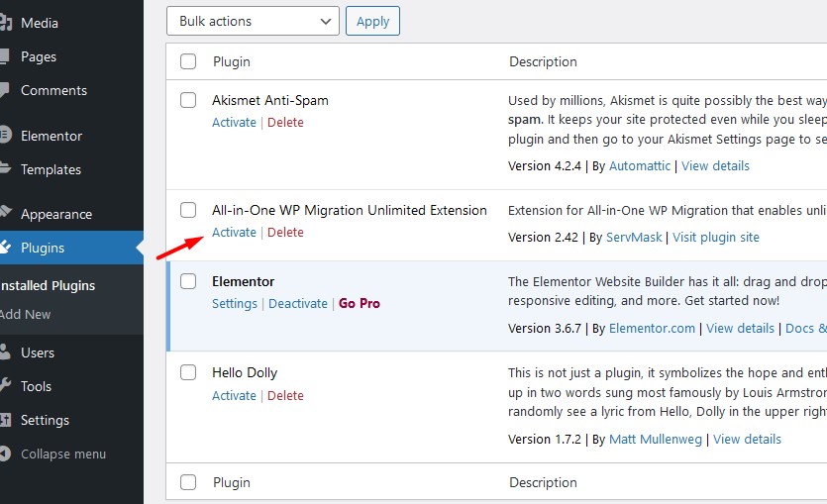The height and width of the screenshot is (504, 827).
Task: View details for Elementor plugin
Action: coord(740,329)
